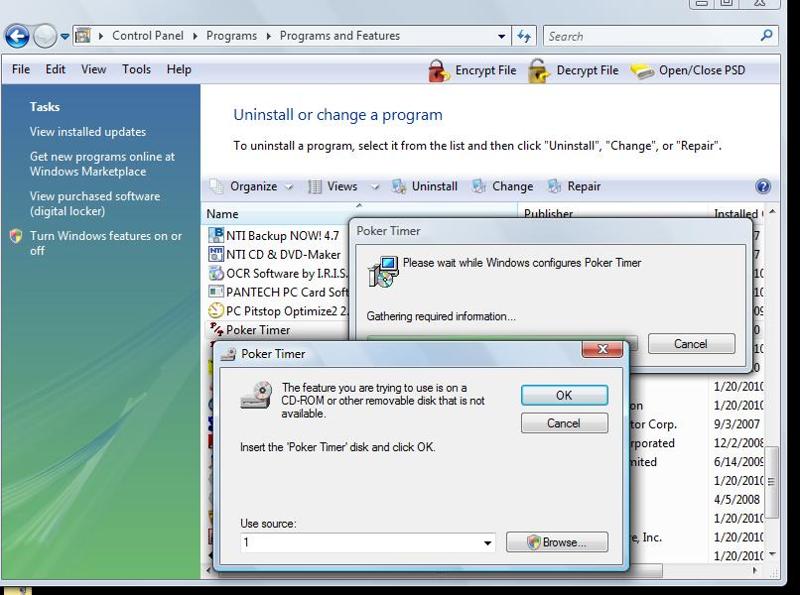The width and height of the screenshot is (800, 595).
Task: Select NTI Backup NOW! 4.7 entry
Action: [282, 235]
